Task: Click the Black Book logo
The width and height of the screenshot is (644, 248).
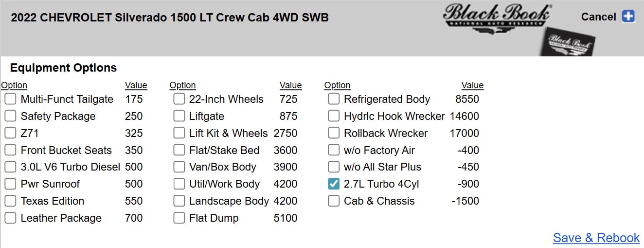Action: pos(496,18)
